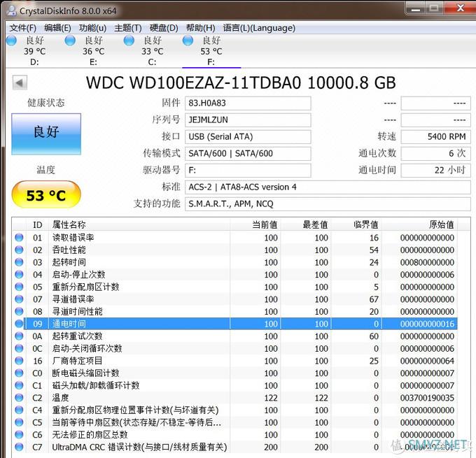The width and height of the screenshot is (476, 458).
Task: Click the transfer mode field SATA/600 | SATA/600
Action: click(248, 153)
